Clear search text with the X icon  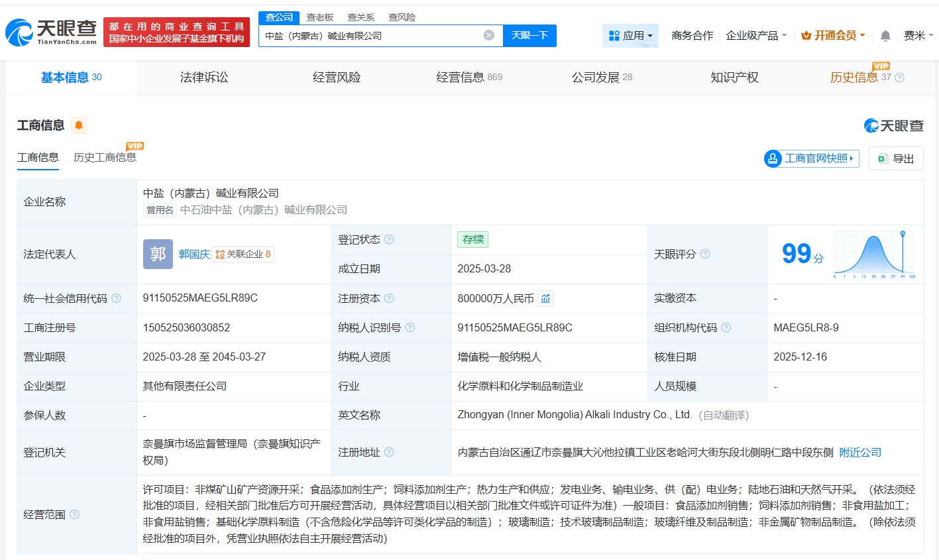(x=489, y=36)
